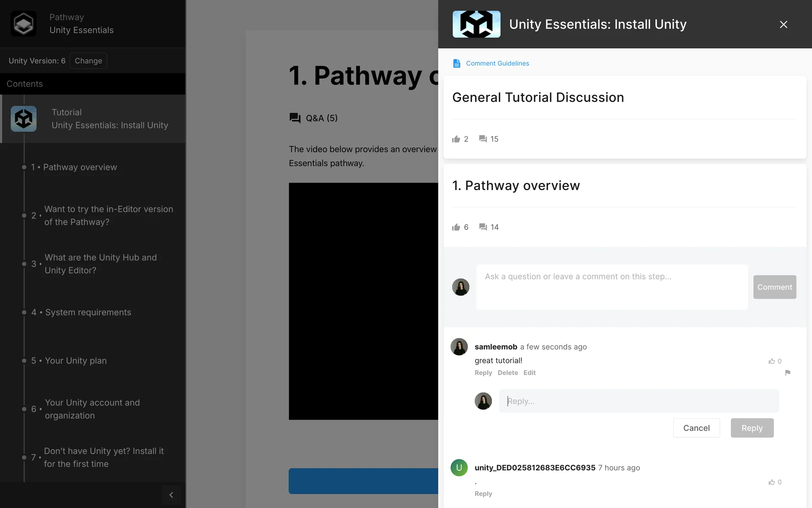
Task: Close the discussion panel
Action: coord(783,25)
